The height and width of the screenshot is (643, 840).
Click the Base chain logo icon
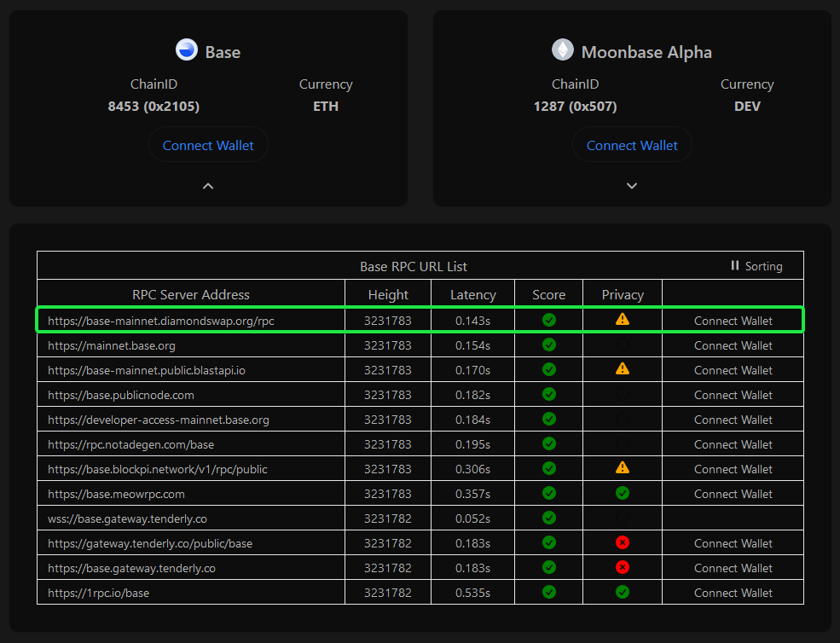click(x=187, y=50)
